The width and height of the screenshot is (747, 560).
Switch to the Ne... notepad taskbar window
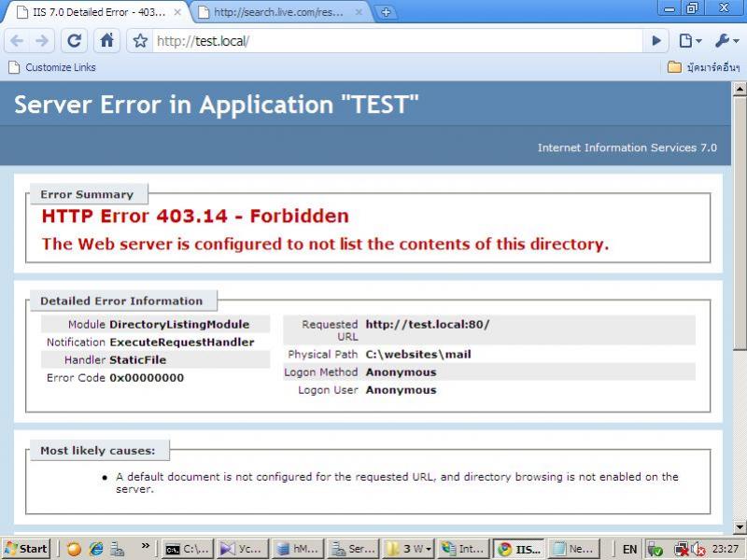[573, 549]
